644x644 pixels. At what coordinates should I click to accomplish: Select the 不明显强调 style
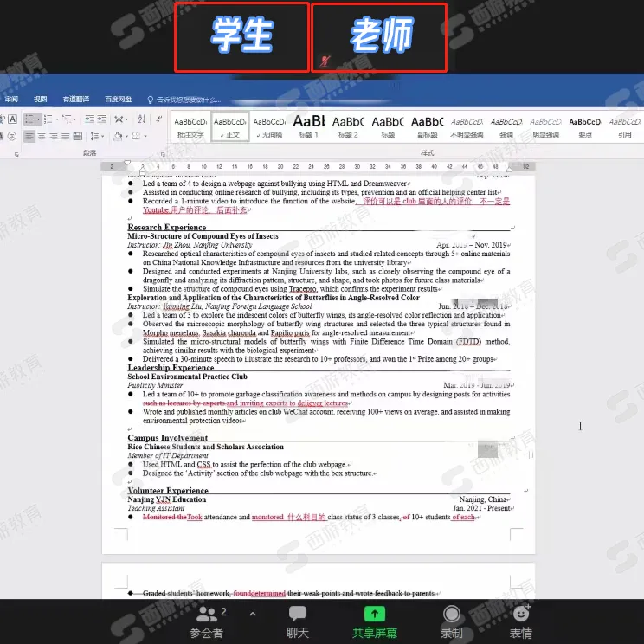(467, 127)
